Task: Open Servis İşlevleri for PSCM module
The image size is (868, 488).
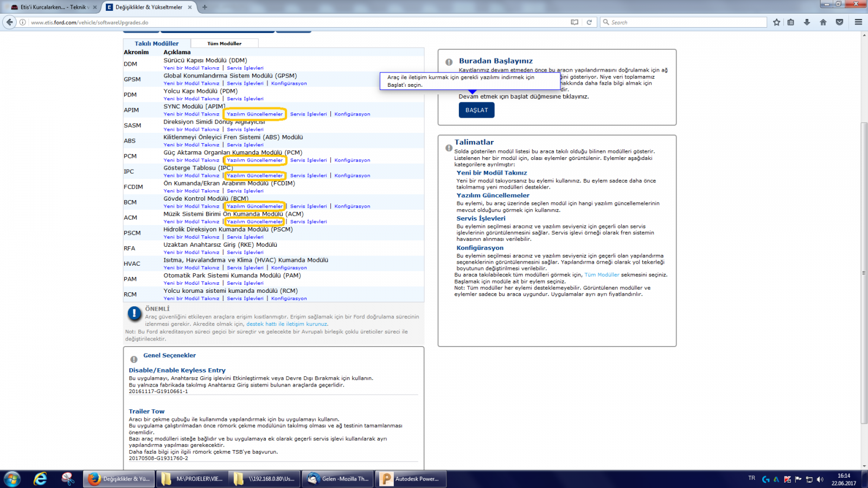Action: (245, 237)
